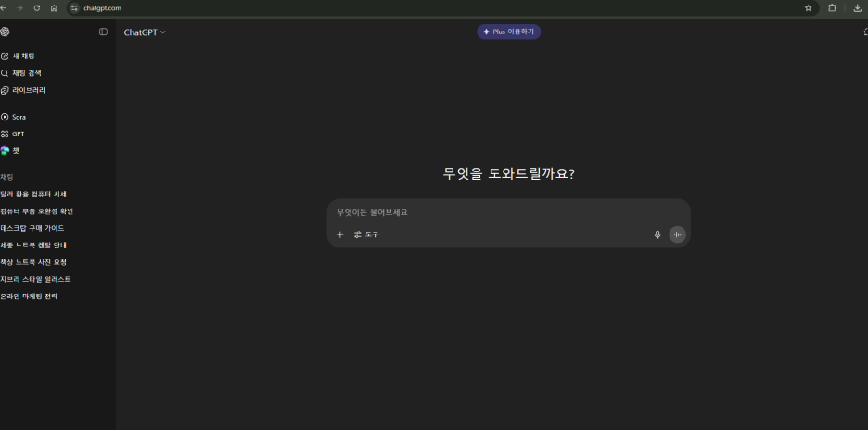This screenshot has width=868, height=430.
Task: Open chat 지브리 스타일 일러스트
Action: point(35,280)
